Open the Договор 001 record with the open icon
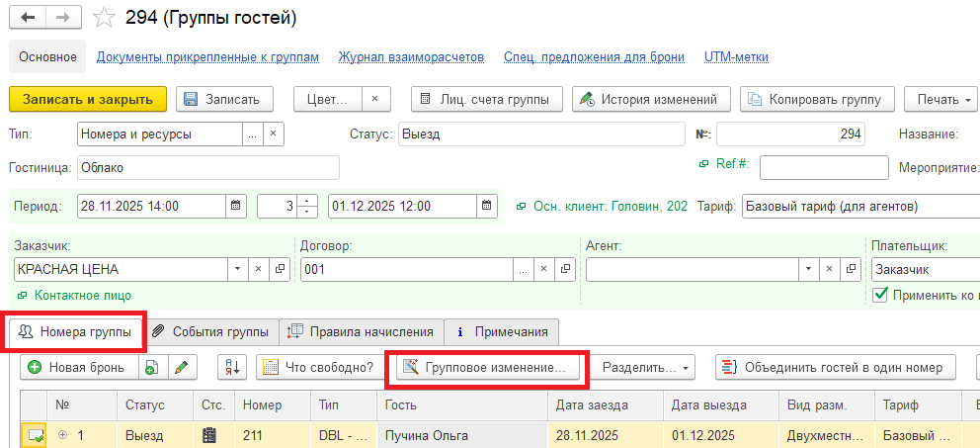Image resolution: width=980 pixels, height=448 pixels. tap(565, 269)
